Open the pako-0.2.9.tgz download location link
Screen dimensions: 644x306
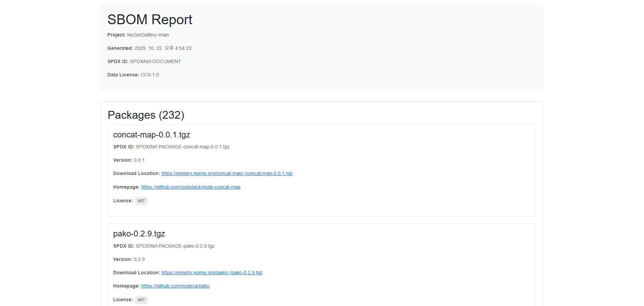click(x=212, y=273)
